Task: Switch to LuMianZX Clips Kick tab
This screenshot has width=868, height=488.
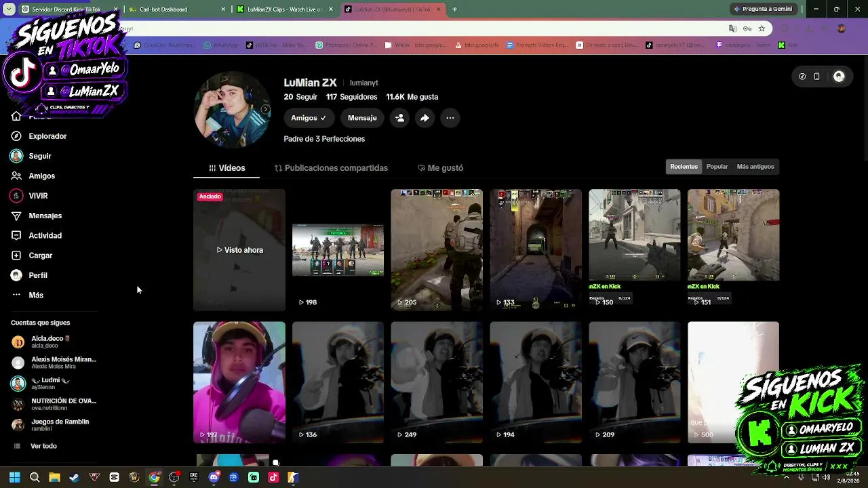Action: coord(285,9)
